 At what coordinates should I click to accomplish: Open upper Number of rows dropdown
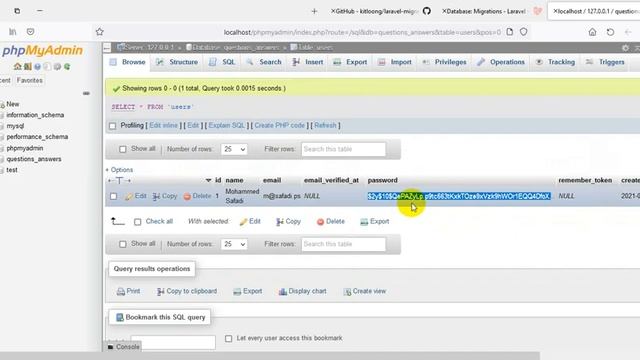[234, 149]
